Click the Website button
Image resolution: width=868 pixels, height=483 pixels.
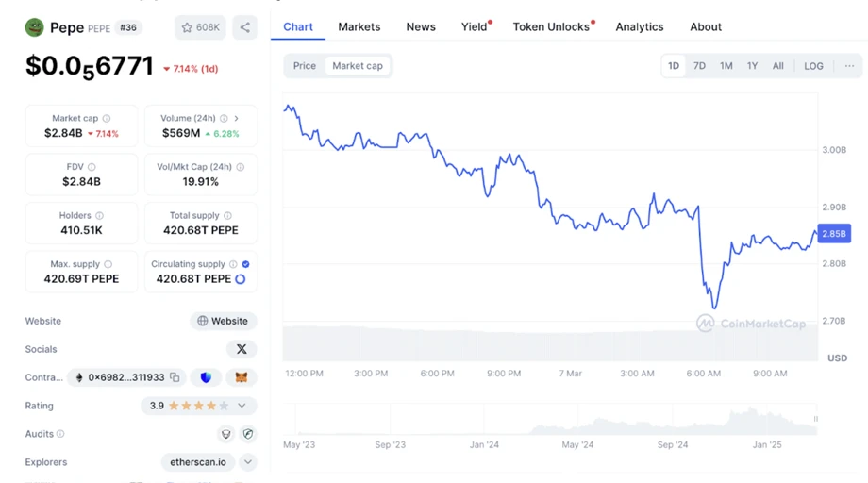(224, 321)
